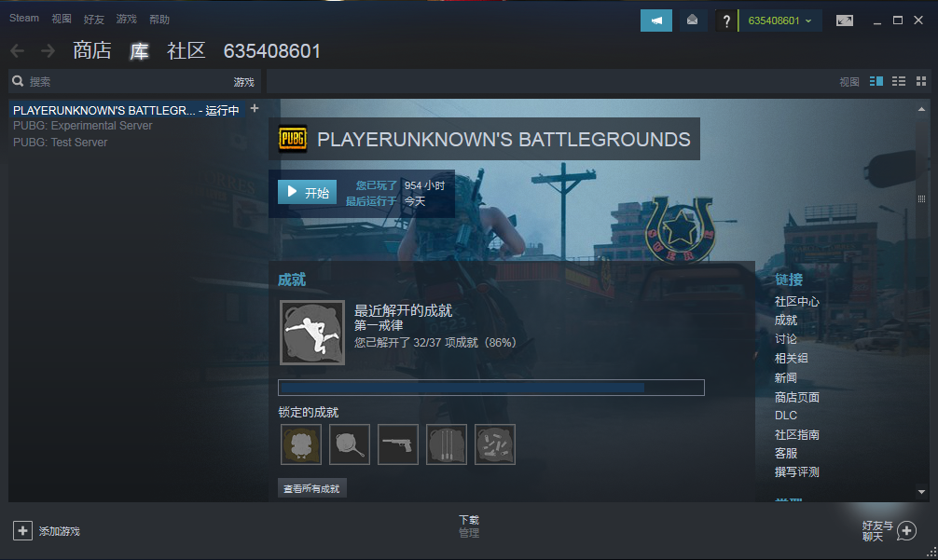
Task: Click the achievements progress bar
Action: (491, 388)
